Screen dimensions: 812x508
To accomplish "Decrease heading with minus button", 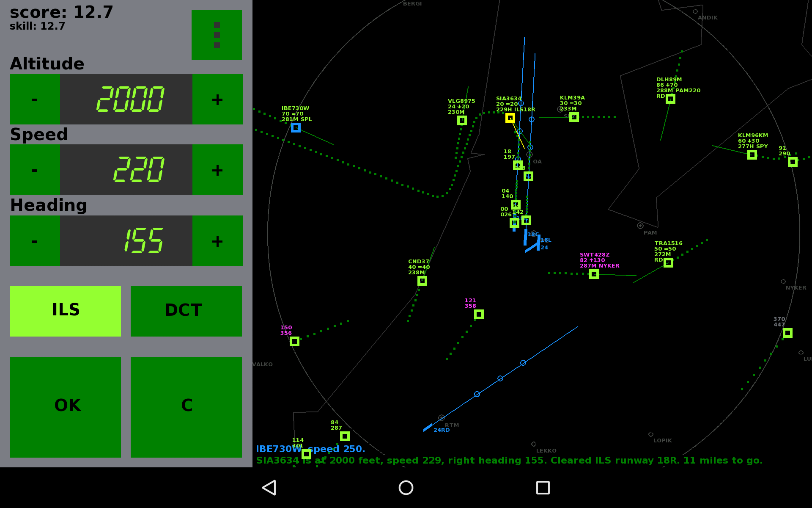I will [35, 240].
